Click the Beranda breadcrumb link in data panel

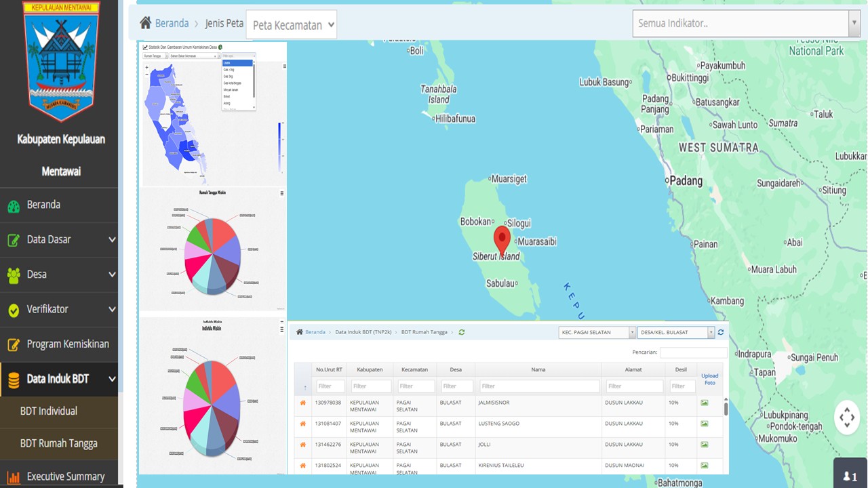315,332
